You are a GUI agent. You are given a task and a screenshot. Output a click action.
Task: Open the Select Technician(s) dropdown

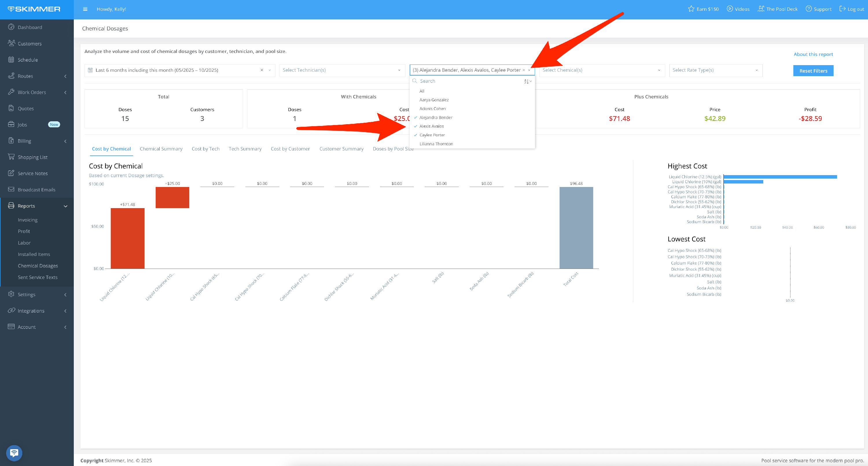click(x=342, y=70)
